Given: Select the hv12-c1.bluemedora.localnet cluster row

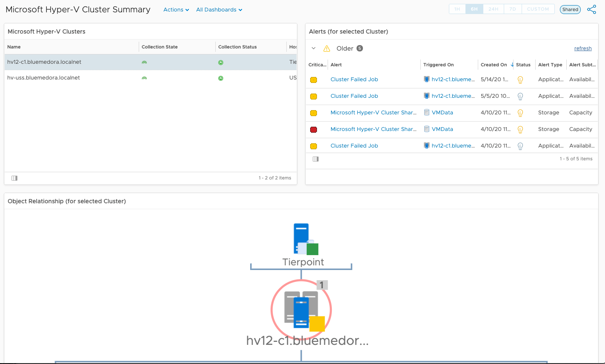Looking at the screenshot, I should 151,62.
